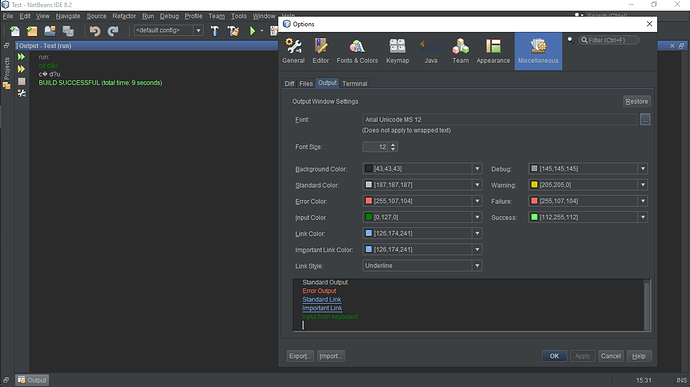690x387 pixels.
Task: Open the Java options category
Action: [x=431, y=51]
